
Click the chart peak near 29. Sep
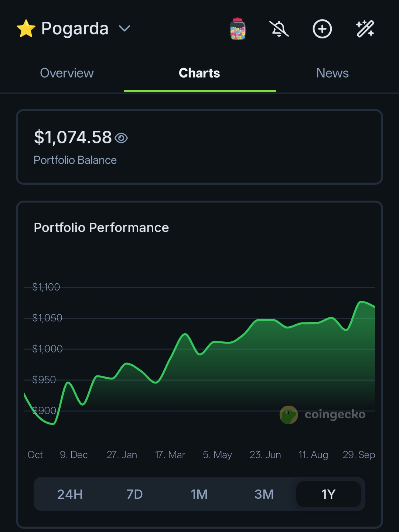(x=361, y=302)
